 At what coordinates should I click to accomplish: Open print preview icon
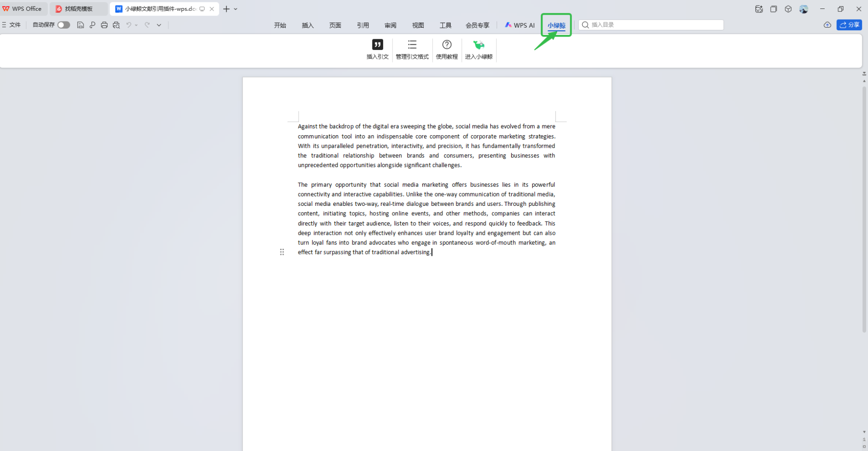[x=116, y=25]
